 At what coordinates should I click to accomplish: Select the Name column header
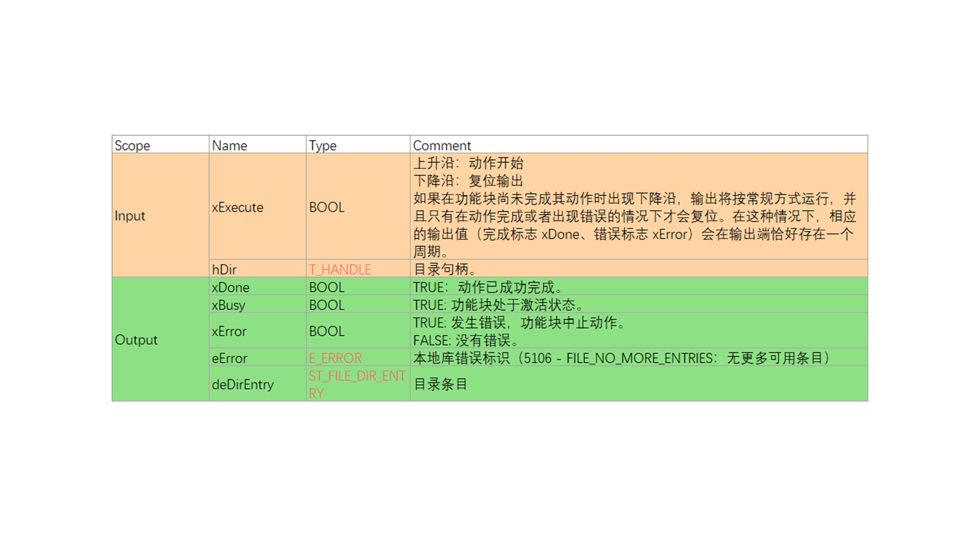pos(230,145)
